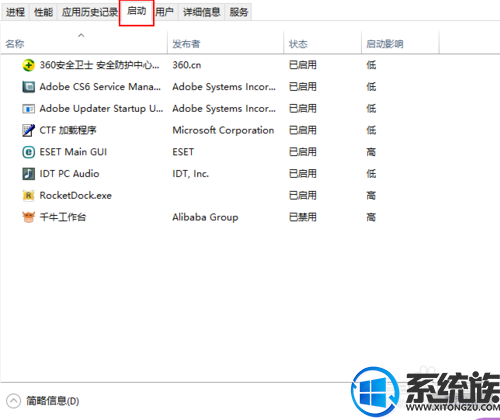
Task: Click the CTF 加载程序 pen icon
Action: (x=29, y=130)
